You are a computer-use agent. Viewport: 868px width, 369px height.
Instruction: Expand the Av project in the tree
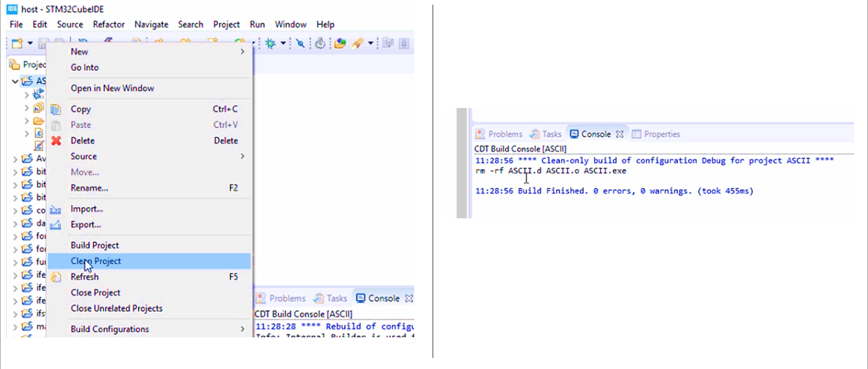(15, 159)
